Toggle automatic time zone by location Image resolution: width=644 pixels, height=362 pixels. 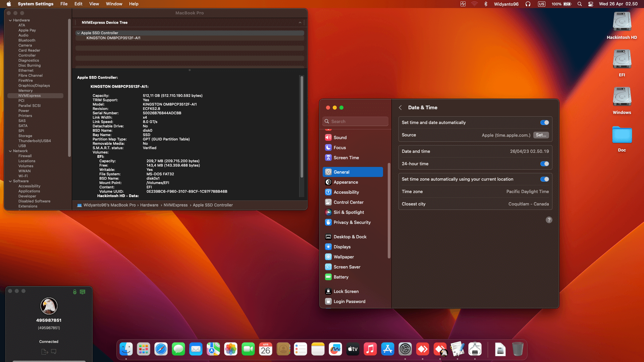[544, 179]
